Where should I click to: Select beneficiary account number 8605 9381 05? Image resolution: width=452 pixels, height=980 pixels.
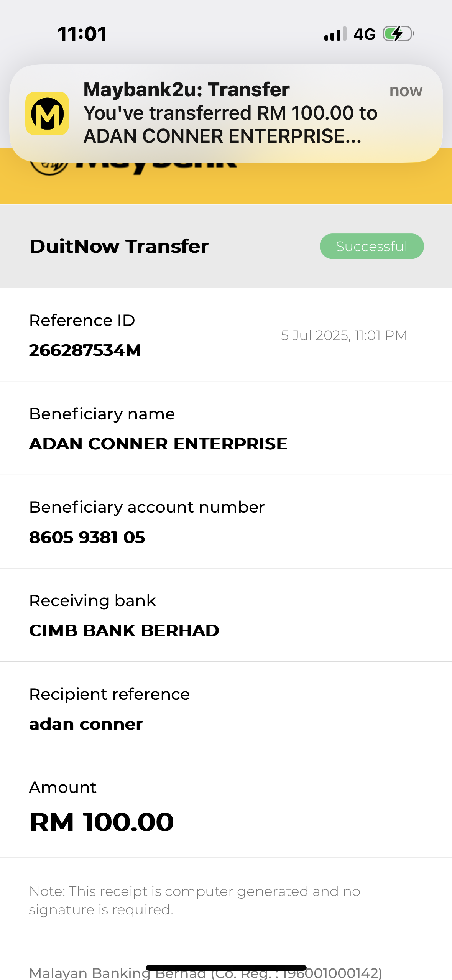pyautogui.click(x=87, y=537)
